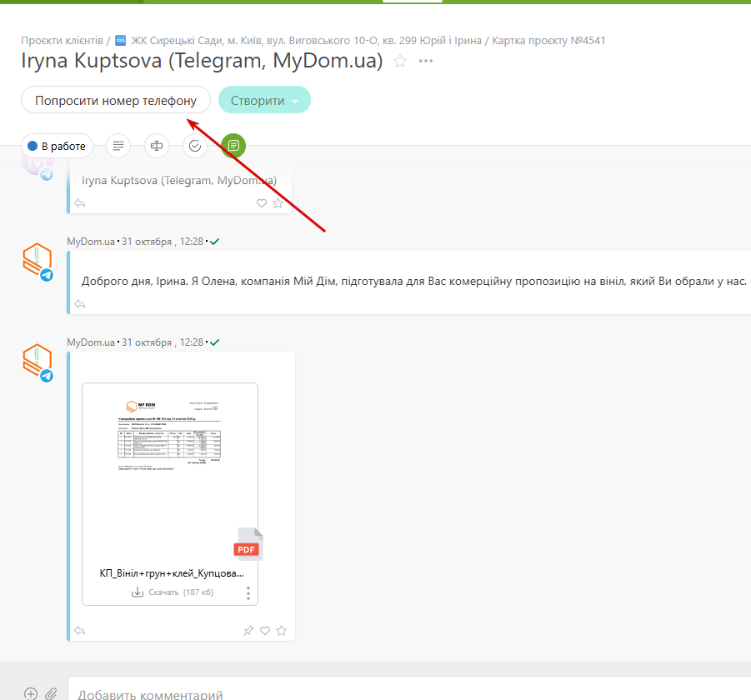Click the page title 'Iryna Kuptsova (Telegram, MyDom.ua)'
751x700 pixels.
coord(202,61)
